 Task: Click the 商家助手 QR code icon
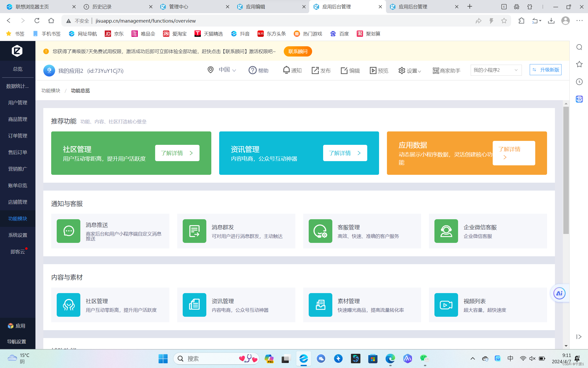coord(436,70)
